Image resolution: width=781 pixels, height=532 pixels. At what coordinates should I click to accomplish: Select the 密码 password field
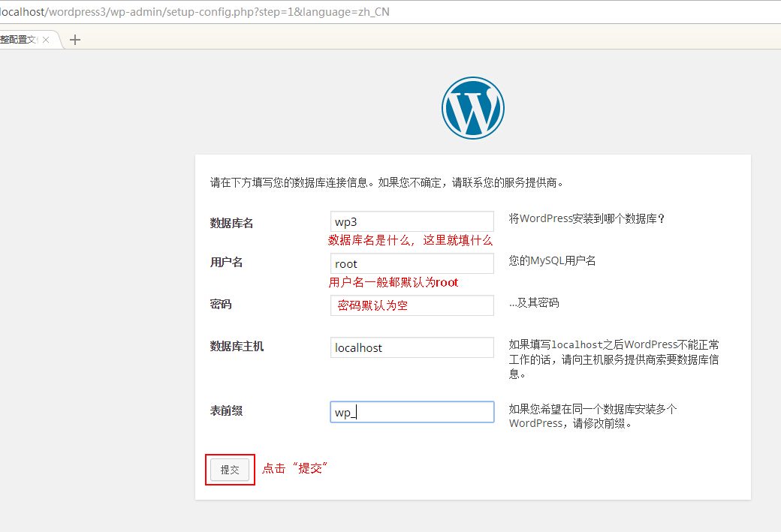pos(412,305)
